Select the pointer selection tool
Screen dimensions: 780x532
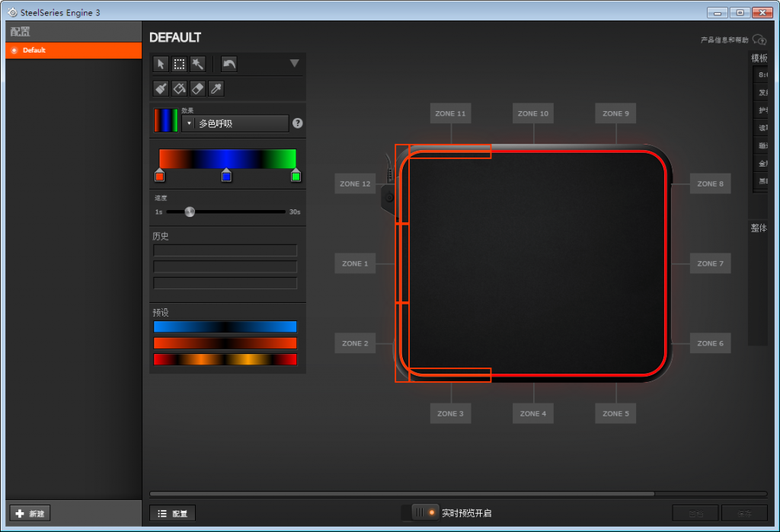pyautogui.click(x=161, y=64)
